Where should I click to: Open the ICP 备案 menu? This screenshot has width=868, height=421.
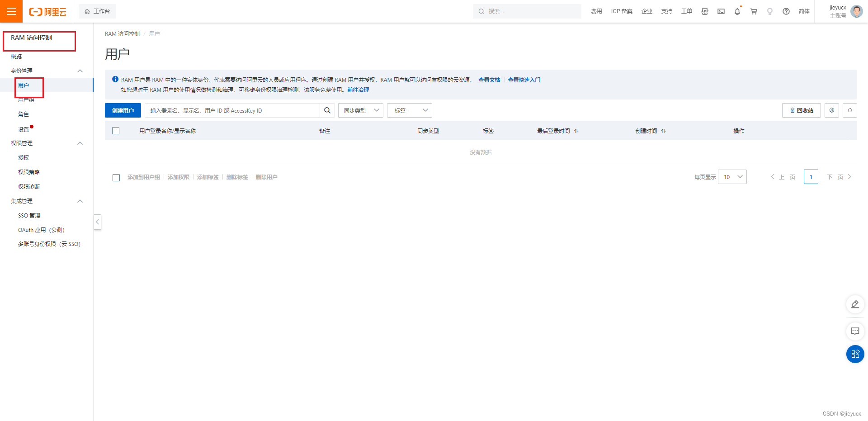point(622,11)
